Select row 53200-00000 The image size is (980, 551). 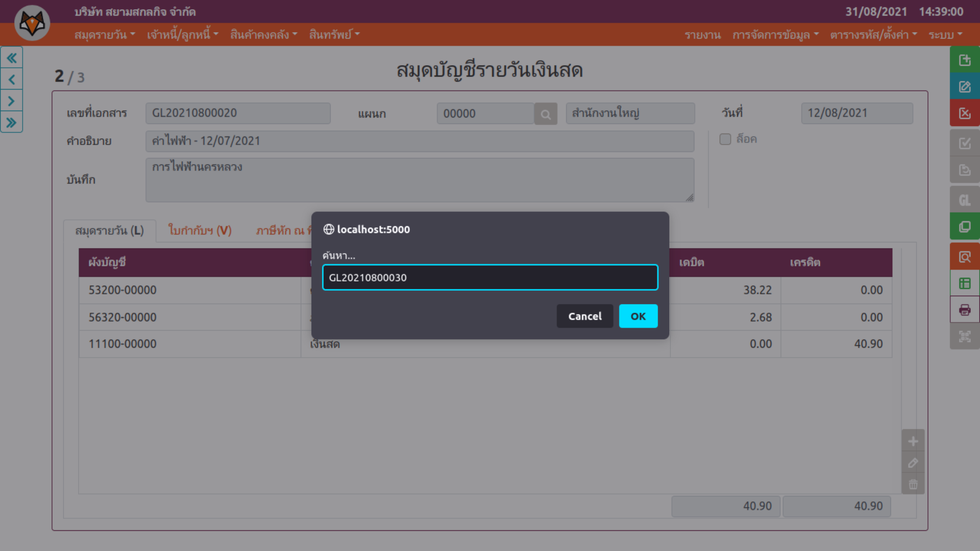tap(485, 290)
